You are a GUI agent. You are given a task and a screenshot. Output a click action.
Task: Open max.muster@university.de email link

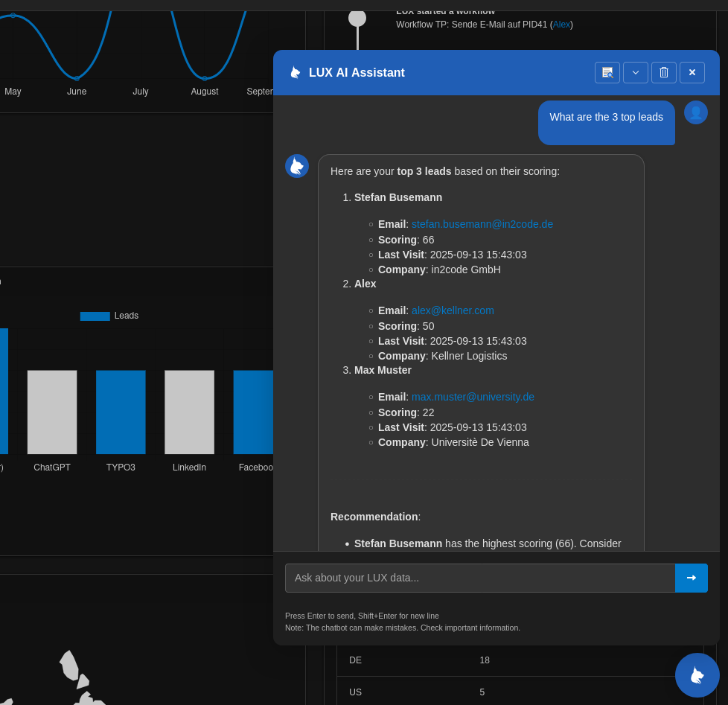click(473, 397)
